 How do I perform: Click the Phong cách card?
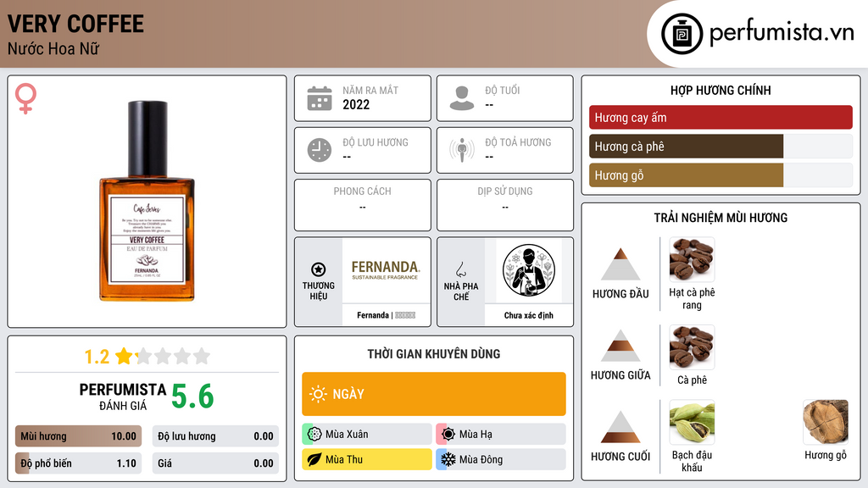[363, 205]
